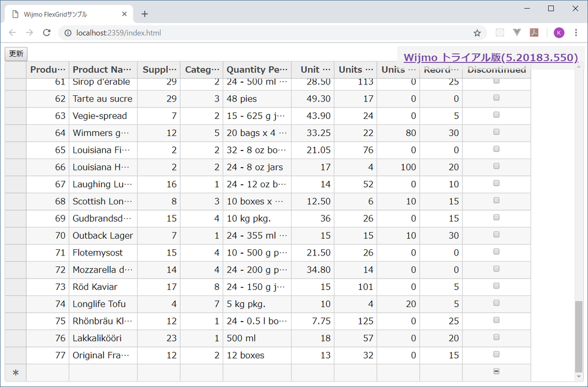Click the grid vertical scrollbar thumb
588x387 pixels.
[579, 335]
